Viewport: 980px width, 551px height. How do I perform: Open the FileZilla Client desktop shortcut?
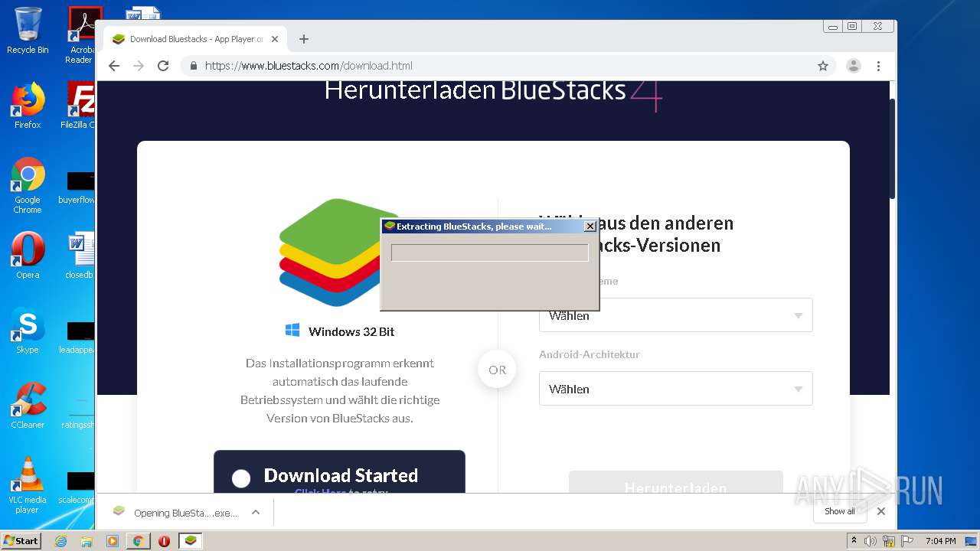point(80,105)
